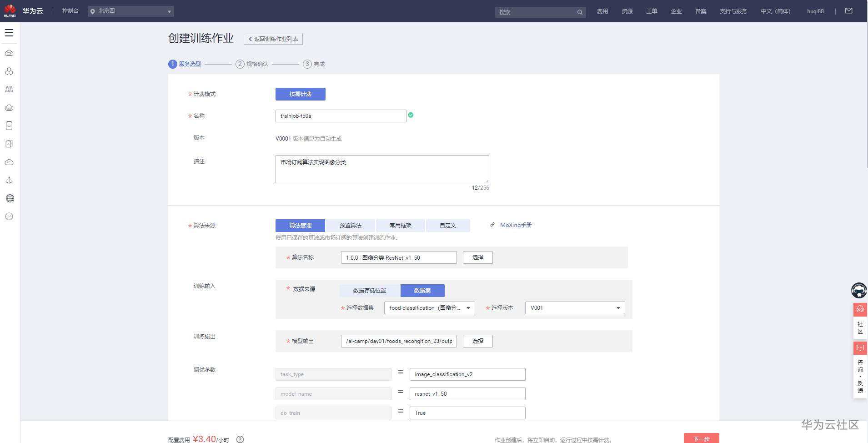Click the 描述 description text area

coord(382,169)
